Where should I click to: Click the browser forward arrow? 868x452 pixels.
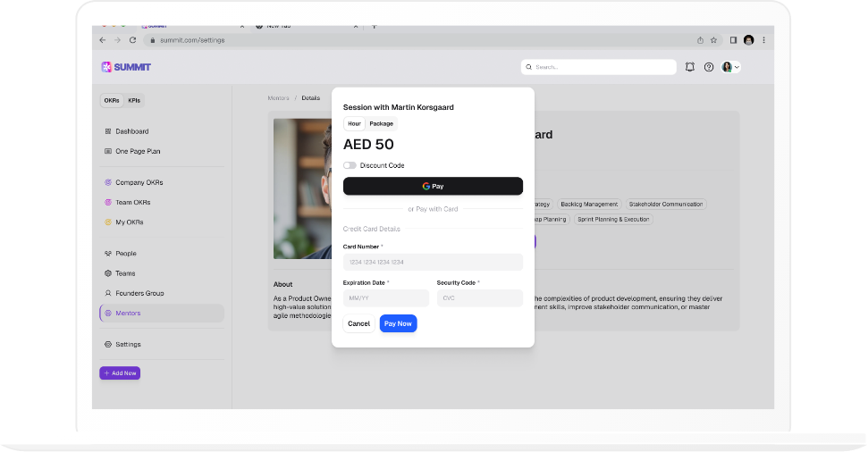coord(117,40)
